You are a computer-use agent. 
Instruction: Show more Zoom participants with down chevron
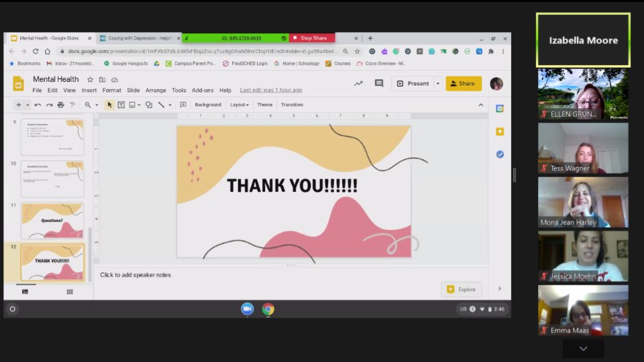(583, 349)
